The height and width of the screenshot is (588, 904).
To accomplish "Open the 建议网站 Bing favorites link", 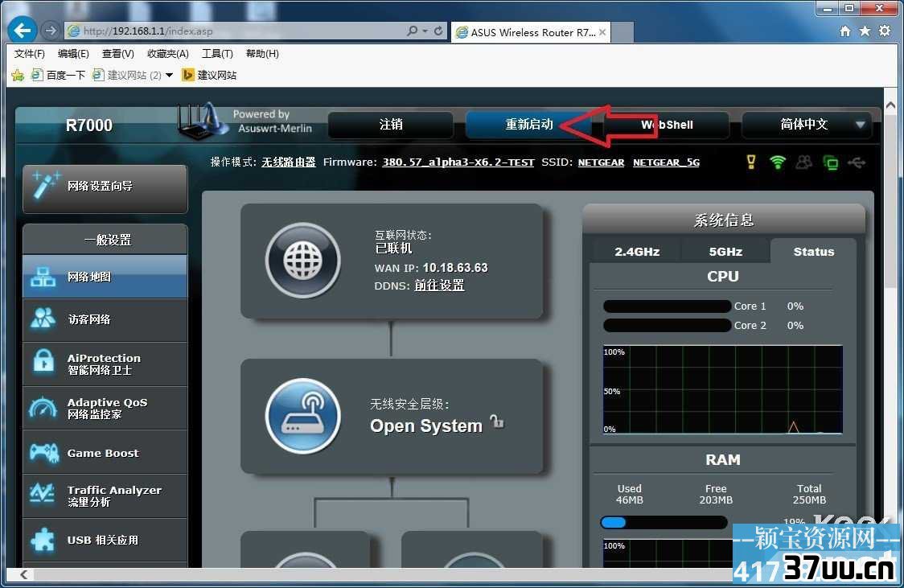I will pos(209,75).
